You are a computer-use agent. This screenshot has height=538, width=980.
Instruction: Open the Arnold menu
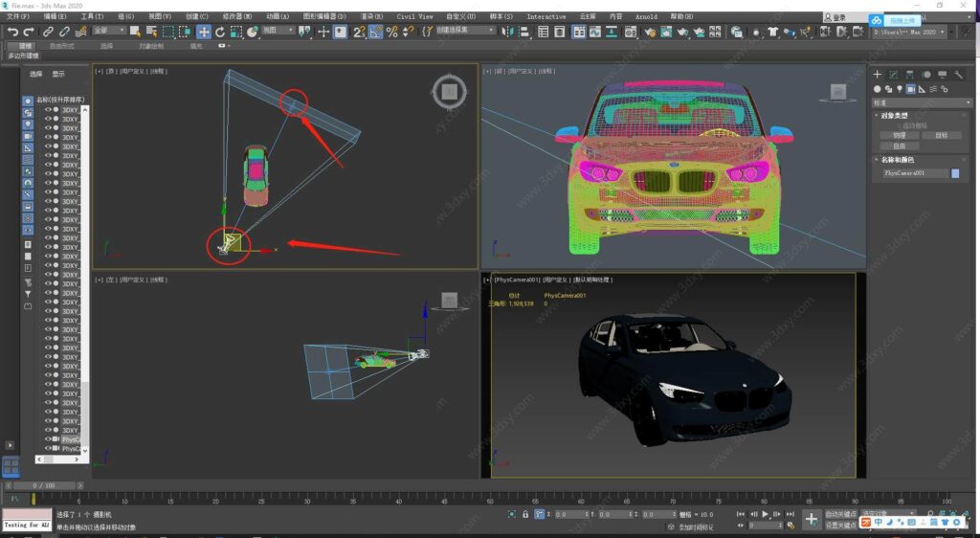pyautogui.click(x=646, y=16)
